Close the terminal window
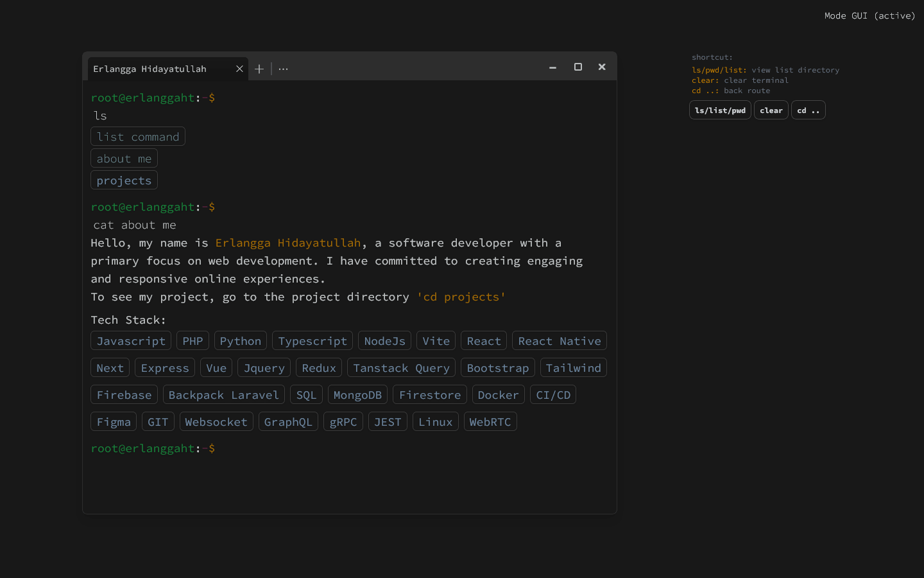The image size is (924, 578). pos(602,67)
